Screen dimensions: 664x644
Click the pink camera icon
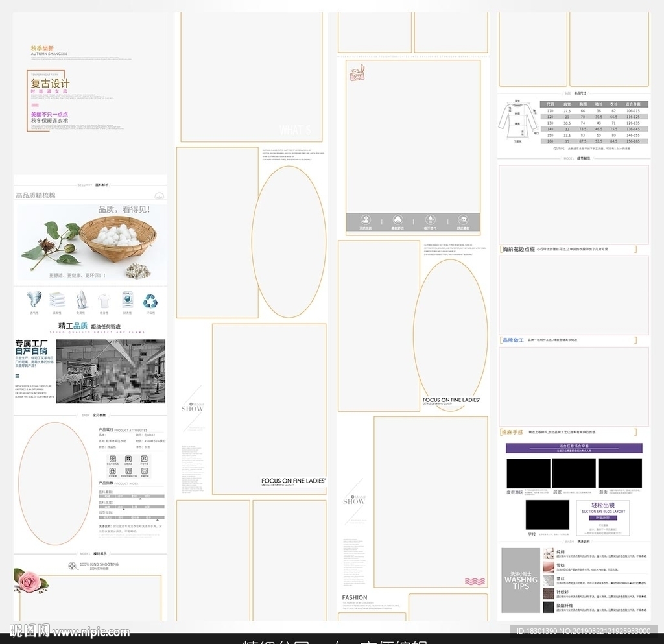click(x=357, y=75)
